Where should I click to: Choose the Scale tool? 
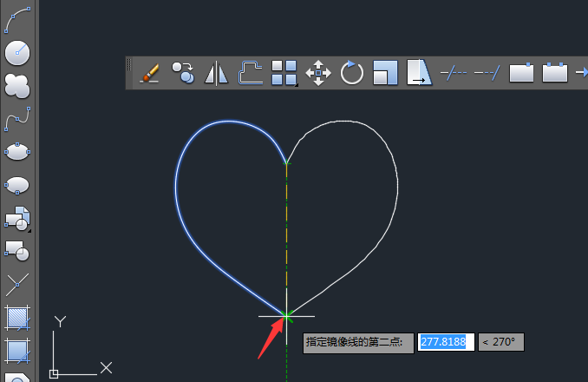click(385, 73)
